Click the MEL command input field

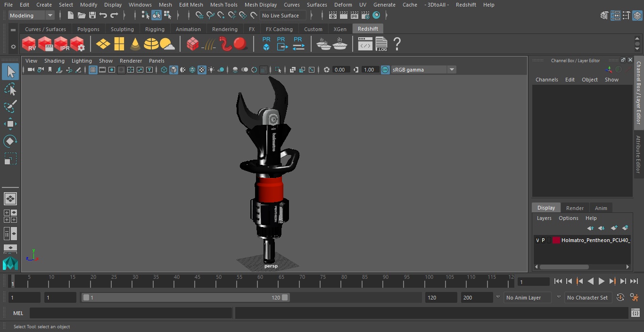click(x=131, y=313)
